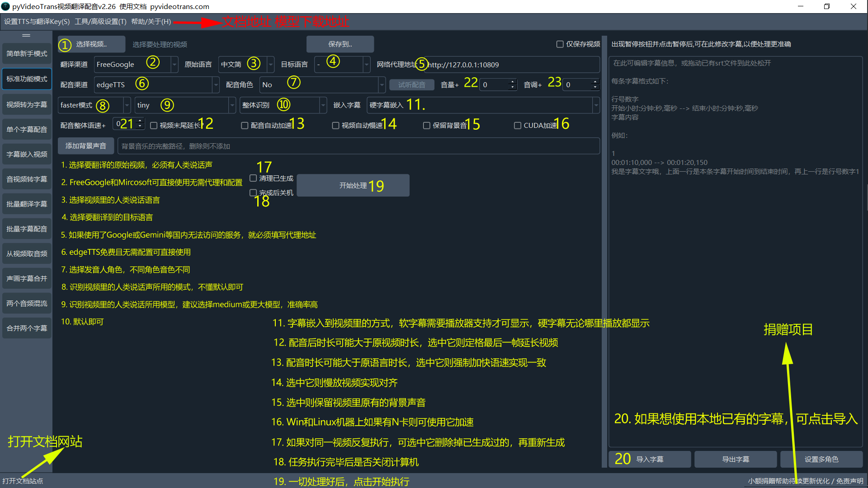Open the 整体识别 dropdown
Image resolution: width=868 pixels, height=488 pixels.
[283, 105]
